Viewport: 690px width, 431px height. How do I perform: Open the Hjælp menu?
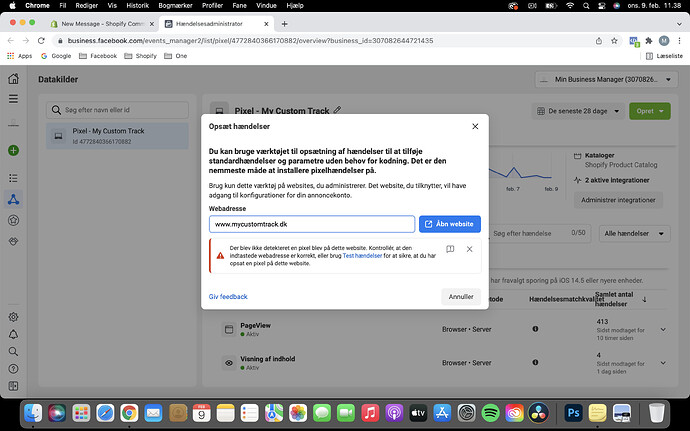pyautogui.click(x=295, y=6)
